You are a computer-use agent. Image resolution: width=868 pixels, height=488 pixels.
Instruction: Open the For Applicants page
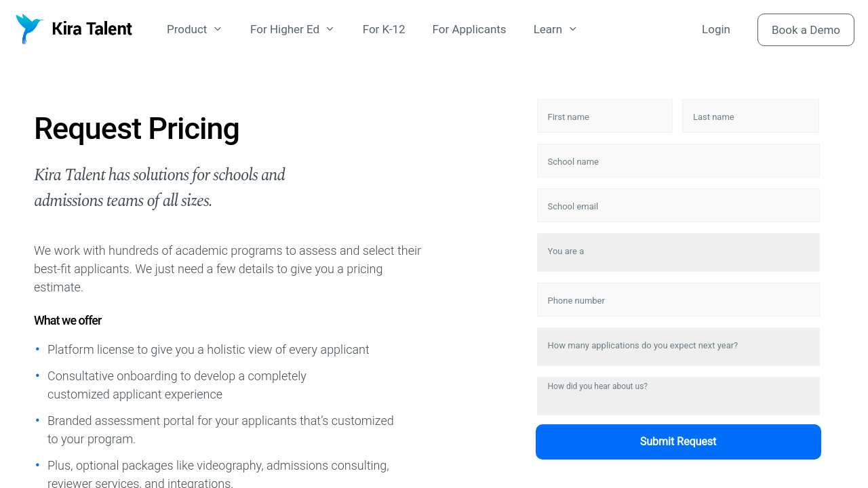[x=469, y=29]
